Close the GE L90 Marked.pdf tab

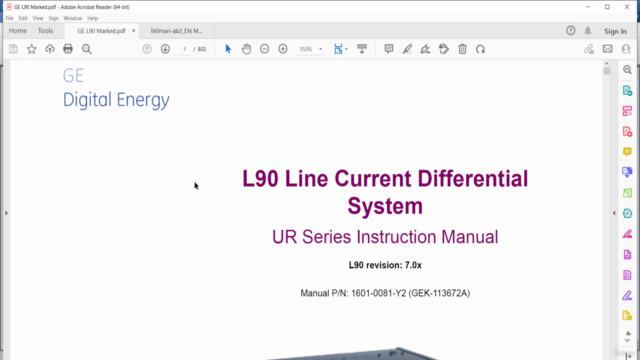[133, 31]
